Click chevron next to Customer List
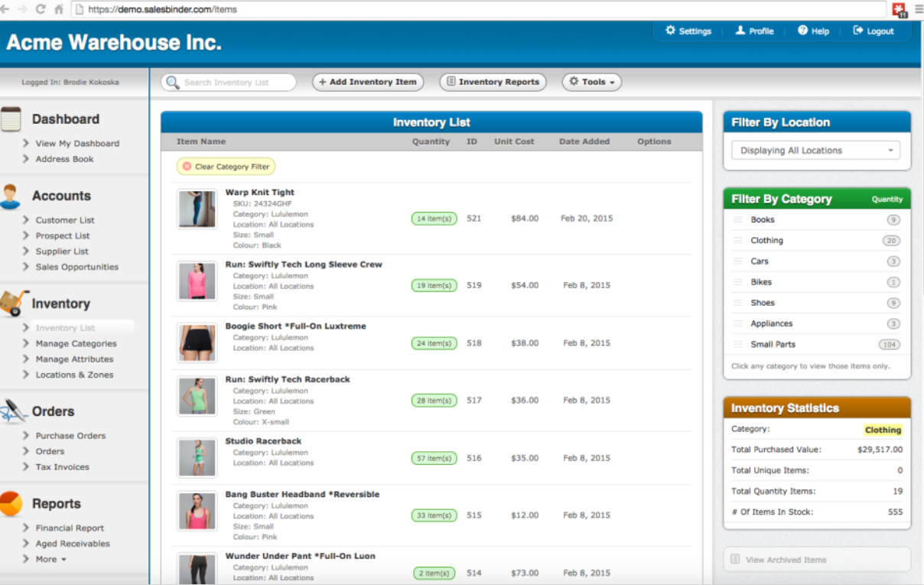 [26, 220]
